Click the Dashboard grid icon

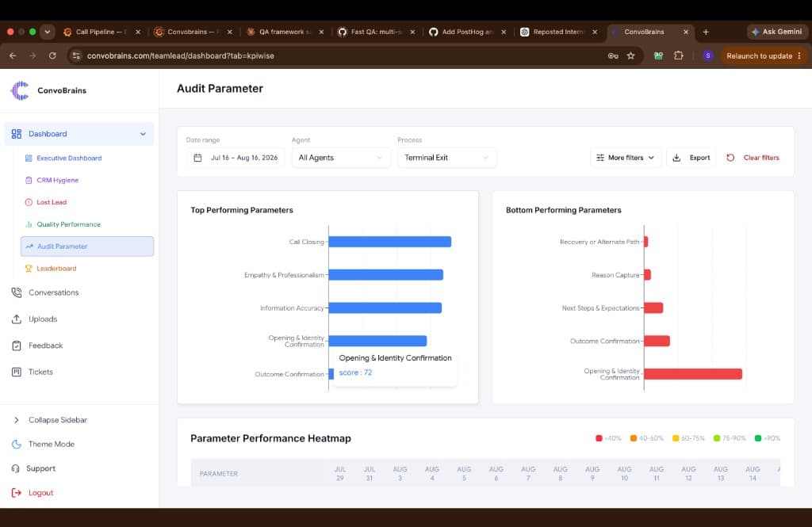coord(17,134)
